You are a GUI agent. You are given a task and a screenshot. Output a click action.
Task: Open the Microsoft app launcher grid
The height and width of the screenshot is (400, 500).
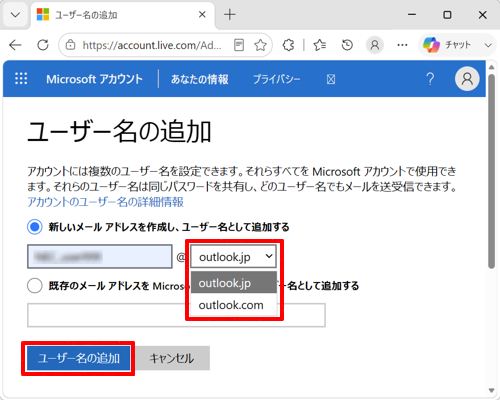coord(21,79)
